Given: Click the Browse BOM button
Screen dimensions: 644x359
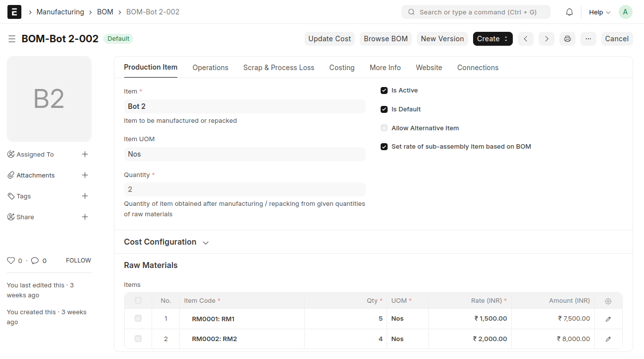Looking at the screenshot, I should tap(386, 39).
